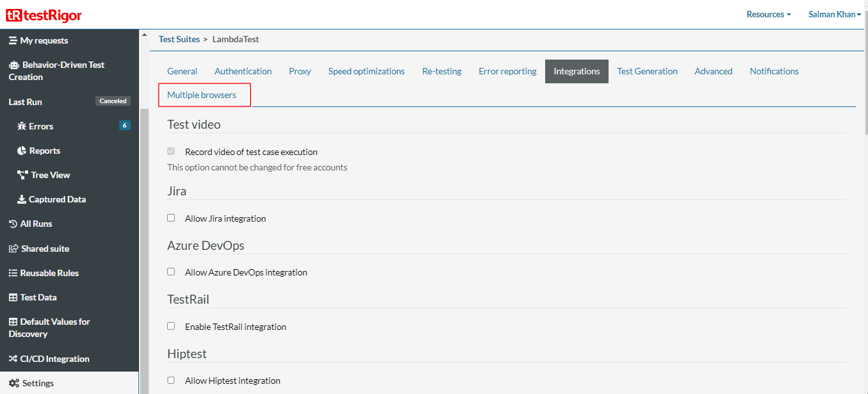Viewport: 868px width, 394px height.
Task: Open Reusable Rules
Action: click(x=50, y=272)
